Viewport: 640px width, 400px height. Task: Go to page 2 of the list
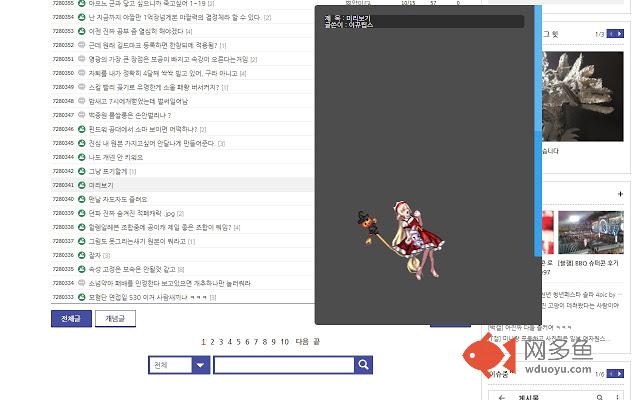[213, 342]
